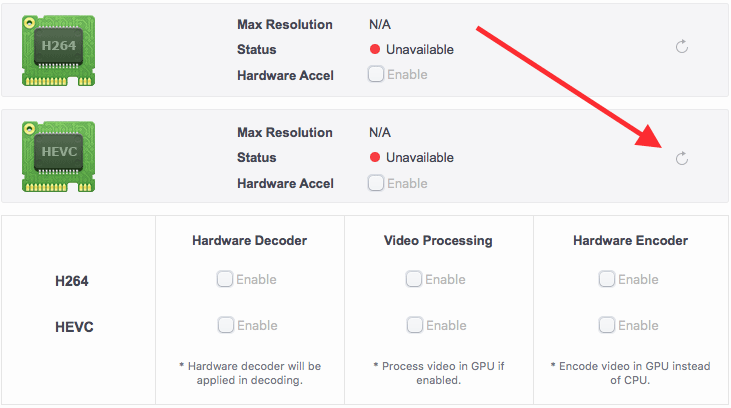Click the H264 chip icon
The image size is (731, 408).
(x=58, y=49)
